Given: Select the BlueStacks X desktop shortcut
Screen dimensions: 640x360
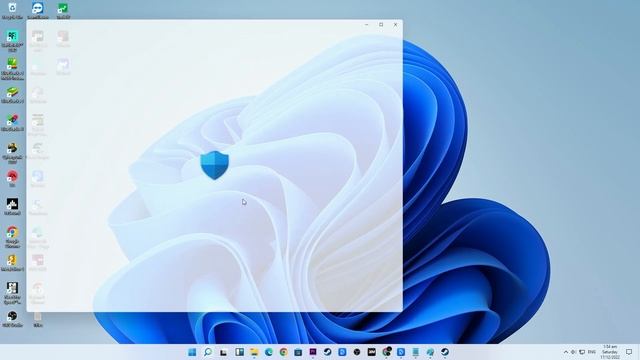Looking at the screenshot, I should 12,123.
